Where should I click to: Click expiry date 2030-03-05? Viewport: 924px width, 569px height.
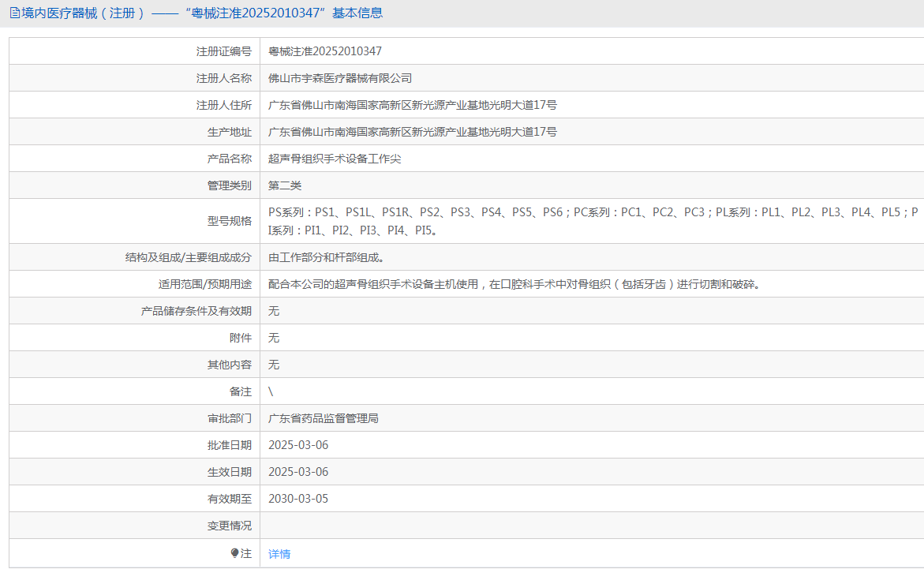[298, 499]
